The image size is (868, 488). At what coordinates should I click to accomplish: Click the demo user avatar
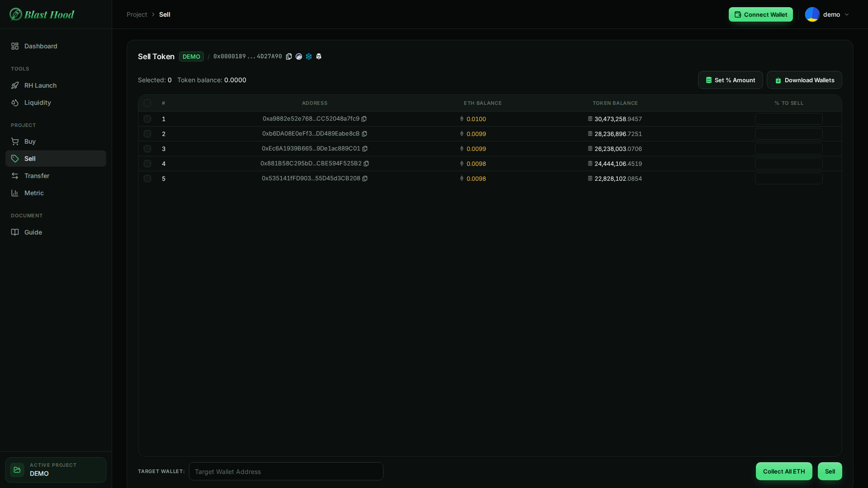pyautogui.click(x=812, y=14)
